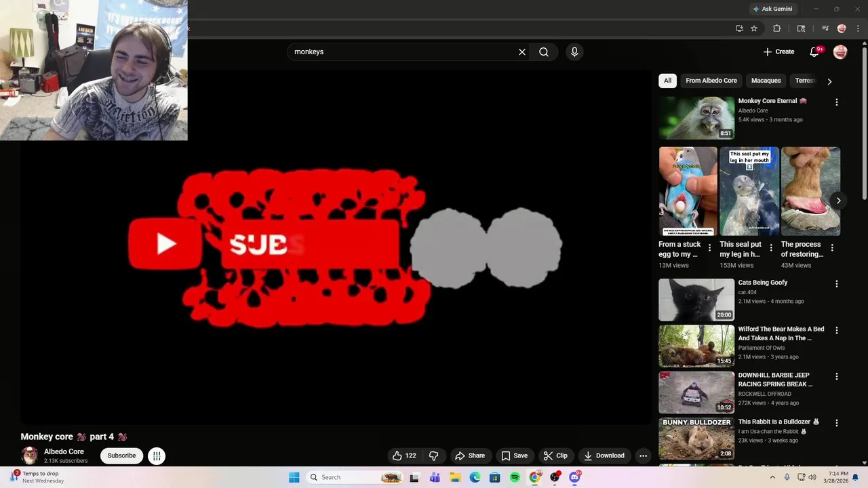Open Chrome three-dot menu
Screen dimensions: 868x488
(858, 28)
